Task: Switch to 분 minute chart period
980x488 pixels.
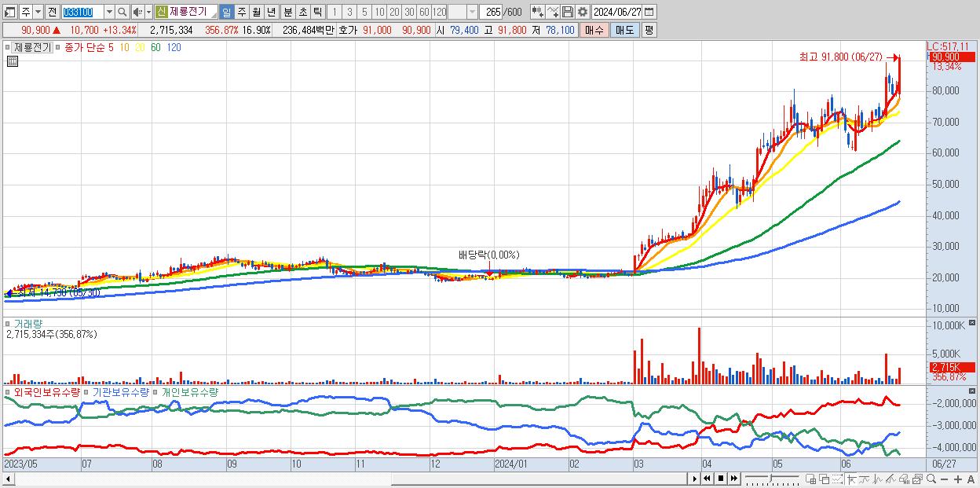Action: (287, 12)
